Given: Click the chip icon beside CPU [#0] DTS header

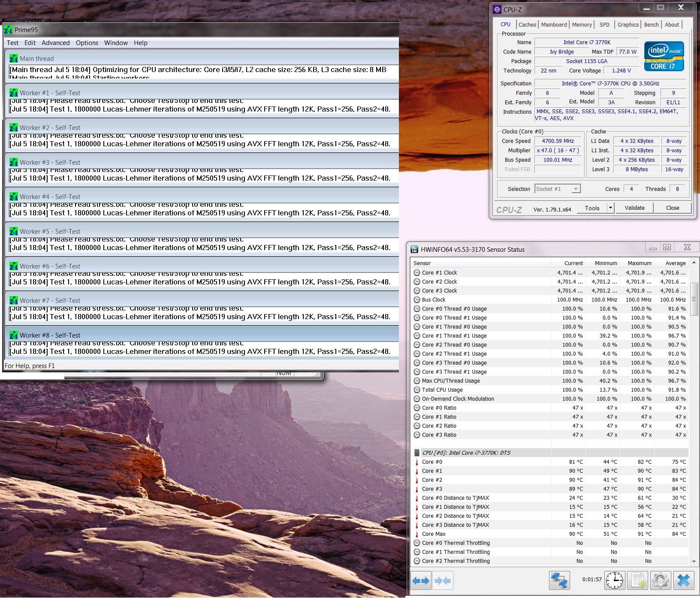Looking at the screenshot, I should tap(417, 453).
